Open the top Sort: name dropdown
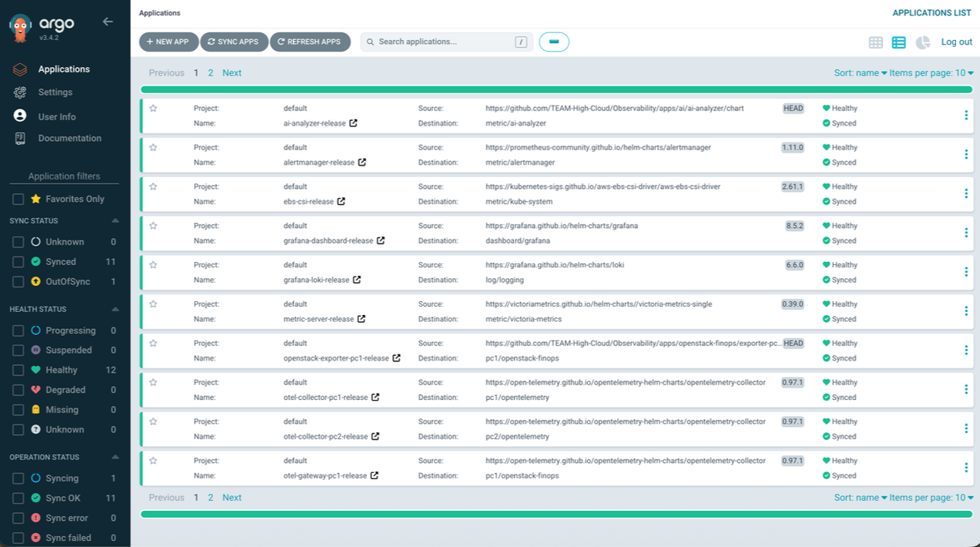Image resolution: width=980 pixels, height=547 pixels. pos(861,73)
